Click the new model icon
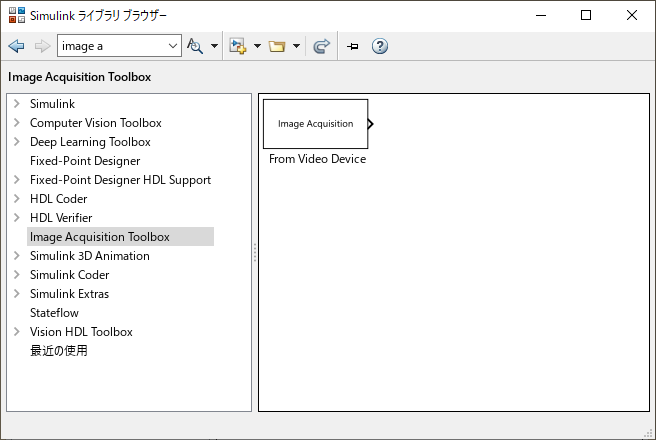The height and width of the screenshot is (440, 656). [x=237, y=46]
